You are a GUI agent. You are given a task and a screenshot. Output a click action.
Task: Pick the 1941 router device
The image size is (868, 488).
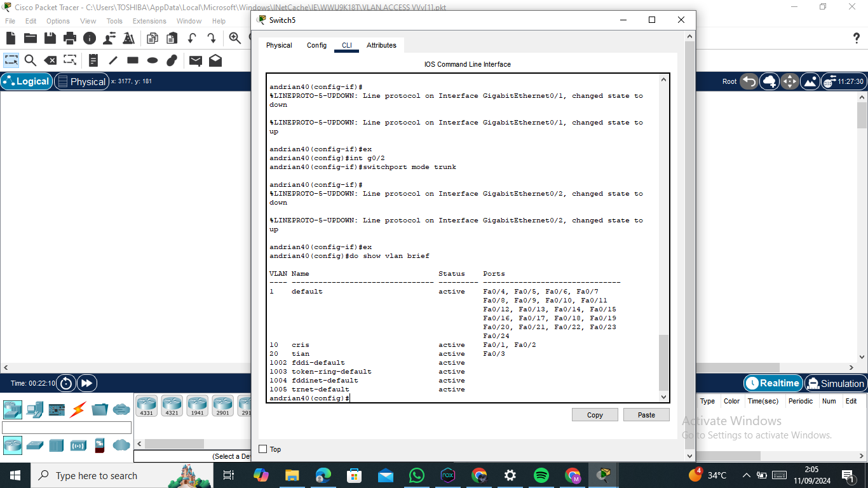pyautogui.click(x=197, y=405)
